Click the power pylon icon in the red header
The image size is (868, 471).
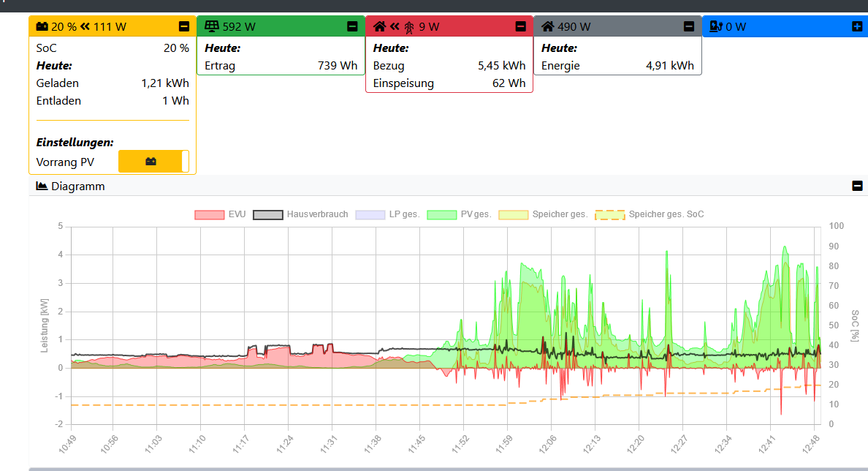(x=409, y=27)
